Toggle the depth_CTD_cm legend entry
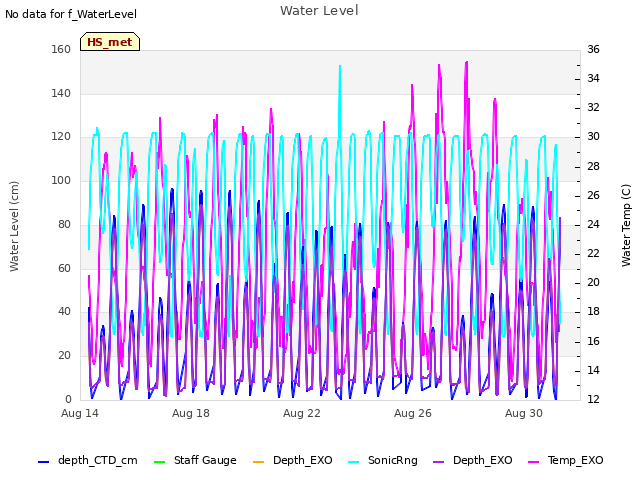 tap(87, 460)
